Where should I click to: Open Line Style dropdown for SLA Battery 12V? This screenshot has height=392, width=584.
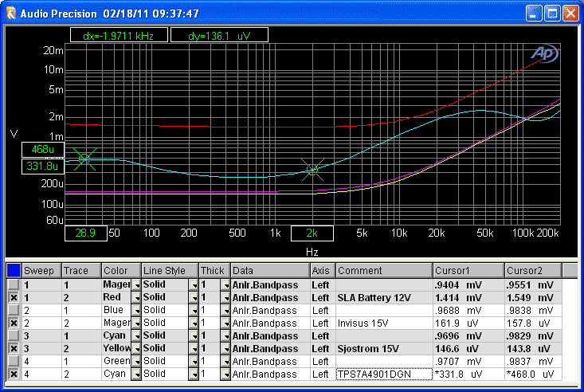pyautogui.click(x=194, y=298)
